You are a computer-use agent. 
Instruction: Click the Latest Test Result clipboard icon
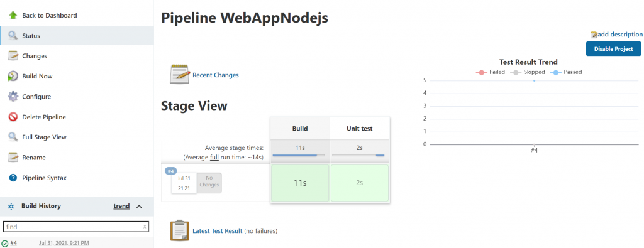point(179,230)
